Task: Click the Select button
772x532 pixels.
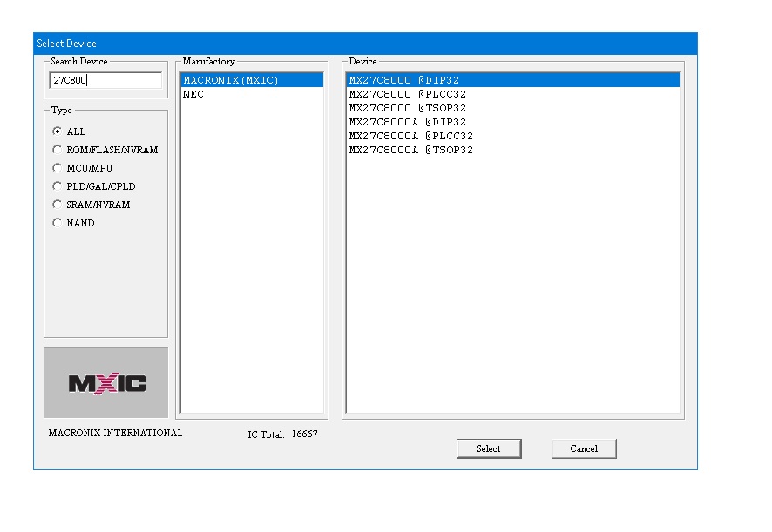Action: coord(489,448)
